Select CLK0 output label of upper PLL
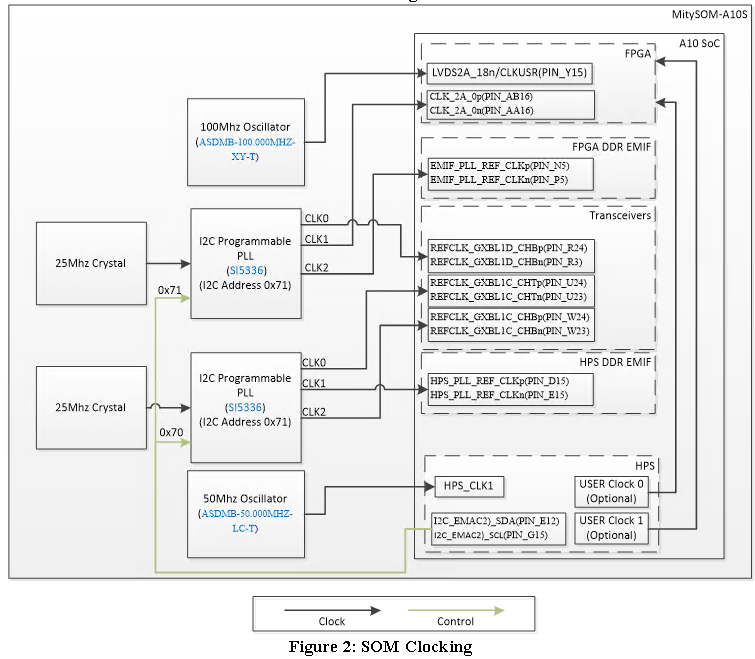Viewport: 755px width, 659px height. 316,219
